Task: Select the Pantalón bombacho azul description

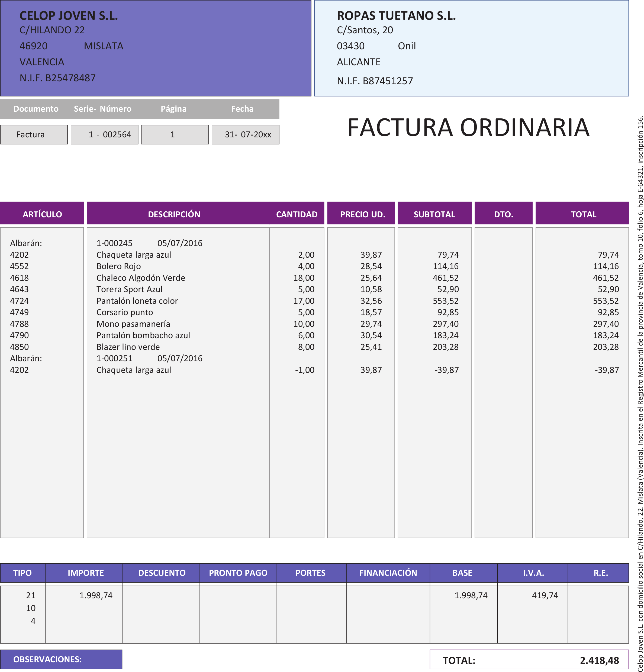Action: (x=143, y=335)
